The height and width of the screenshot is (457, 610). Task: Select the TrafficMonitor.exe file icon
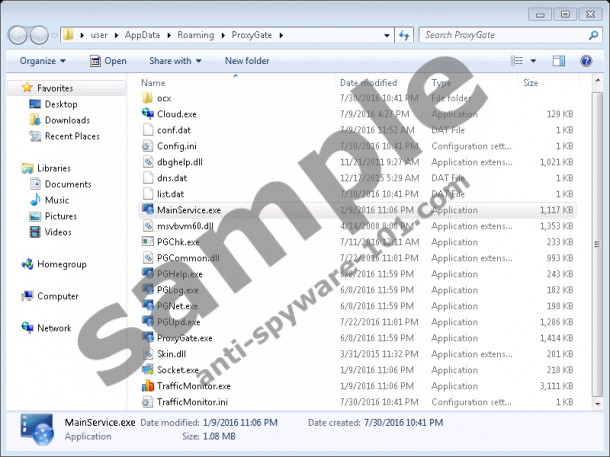[x=148, y=386]
